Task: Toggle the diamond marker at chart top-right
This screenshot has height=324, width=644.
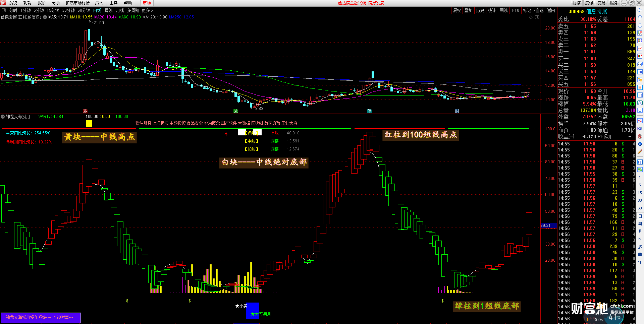Action: (x=531, y=17)
